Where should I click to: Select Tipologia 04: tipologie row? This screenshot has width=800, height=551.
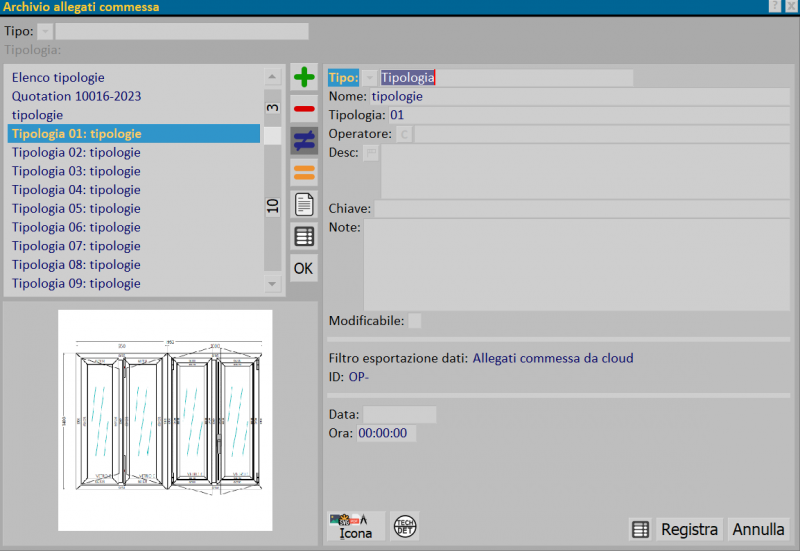click(x=134, y=190)
